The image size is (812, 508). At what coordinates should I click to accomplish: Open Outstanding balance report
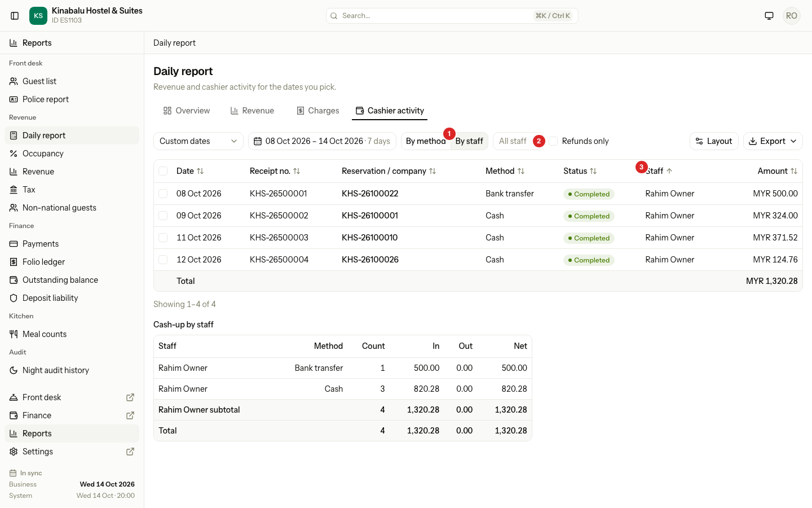(72, 280)
